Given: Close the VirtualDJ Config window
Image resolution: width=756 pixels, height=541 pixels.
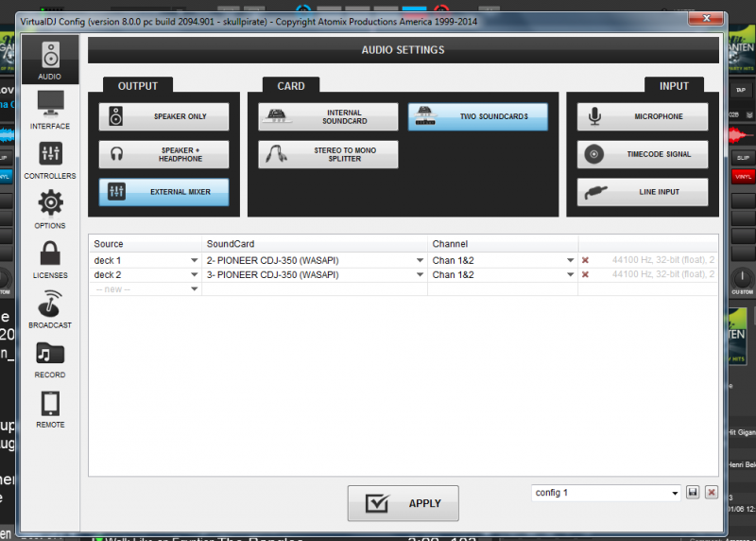Looking at the screenshot, I should point(706,18).
